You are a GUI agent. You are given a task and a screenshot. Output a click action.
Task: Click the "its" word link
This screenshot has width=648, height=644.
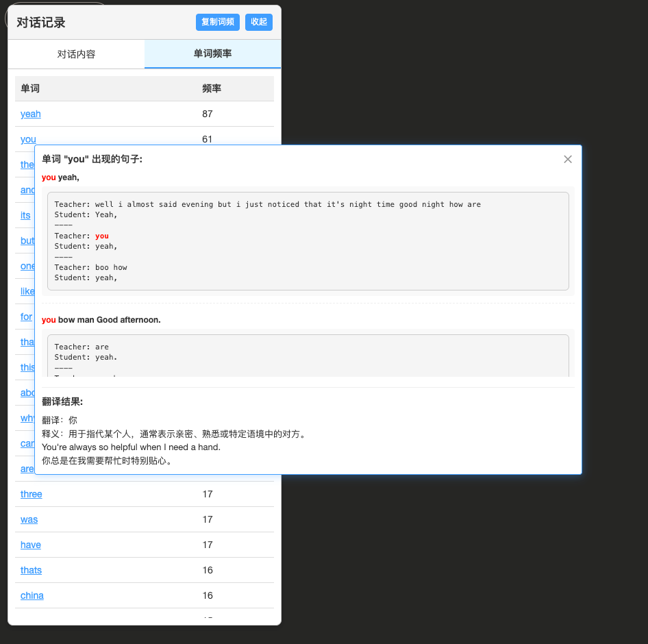tap(25, 215)
